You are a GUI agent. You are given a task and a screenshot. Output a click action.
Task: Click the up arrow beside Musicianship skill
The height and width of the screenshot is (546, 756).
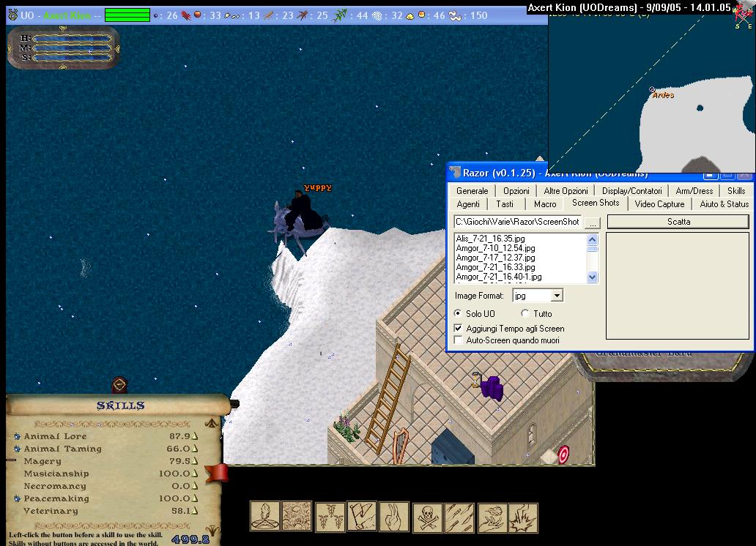coord(195,474)
